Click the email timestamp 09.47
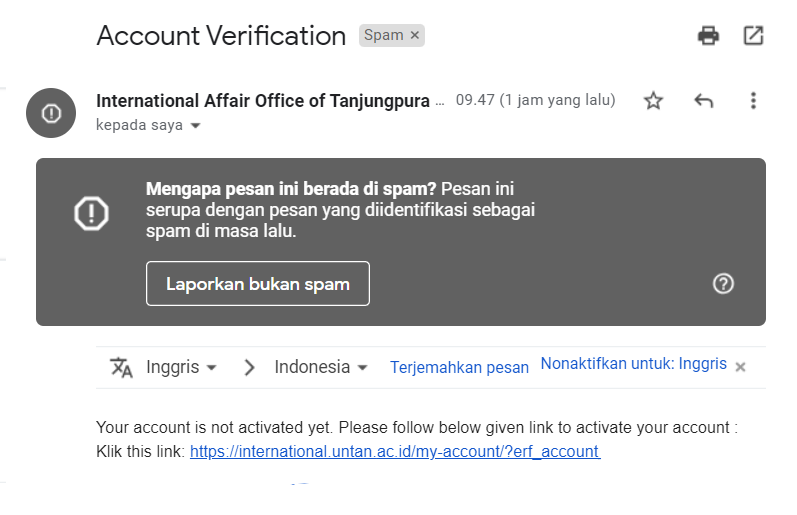 pyautogui.click(x=535, y=101)
